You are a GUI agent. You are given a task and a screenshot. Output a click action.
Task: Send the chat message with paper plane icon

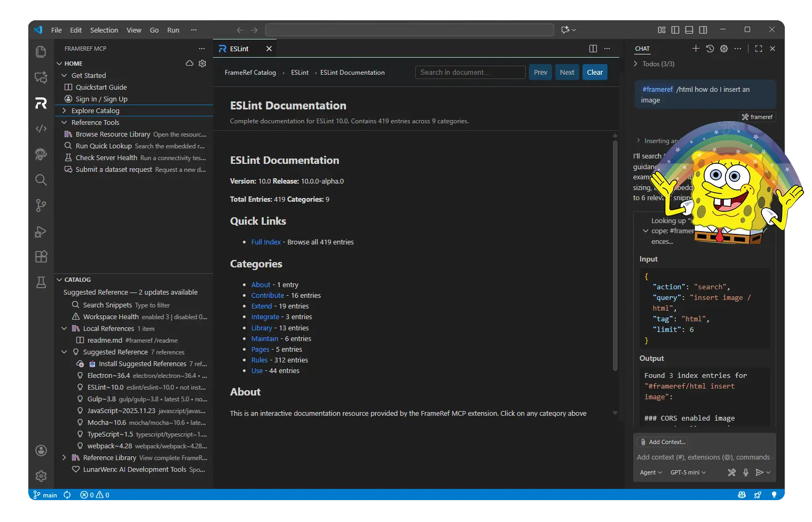[x=760, y=472]
